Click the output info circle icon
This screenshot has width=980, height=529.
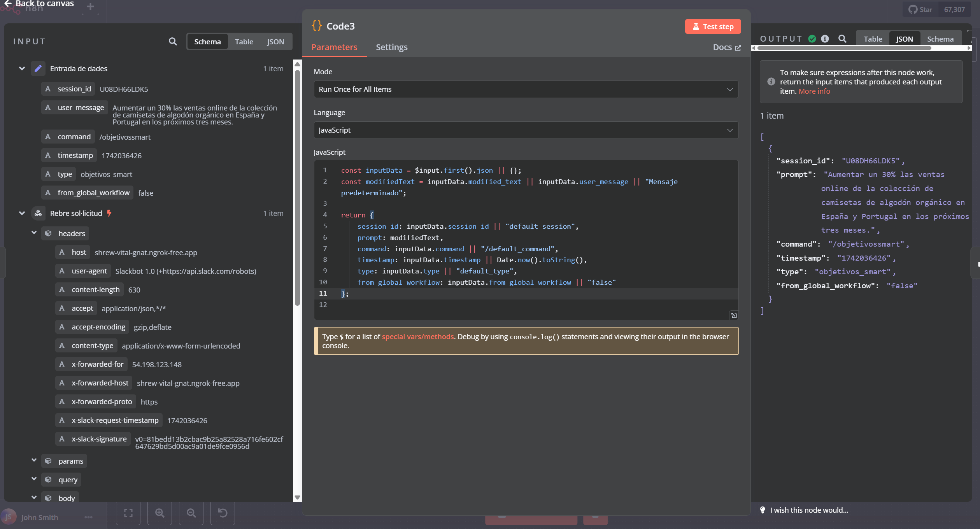825,39
